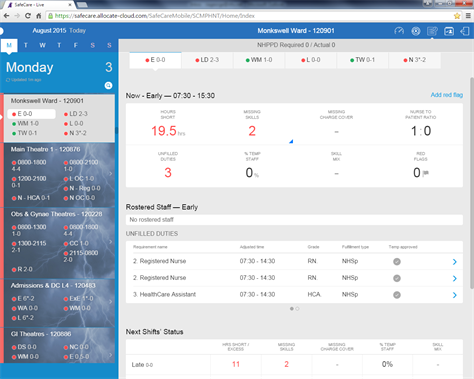The height and width of the screenshot is (379, 474).
Task: Open first Registered Nurse duty chevron
Action: (455, 262)
